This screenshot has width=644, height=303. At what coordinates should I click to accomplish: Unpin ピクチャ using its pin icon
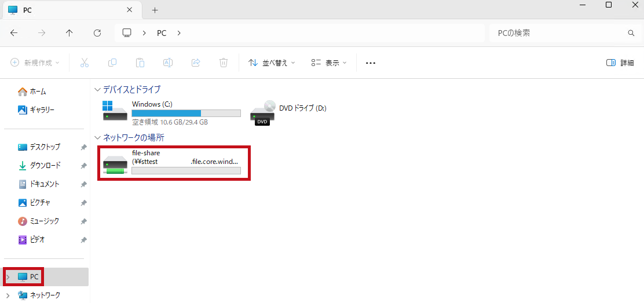[83, 203]
